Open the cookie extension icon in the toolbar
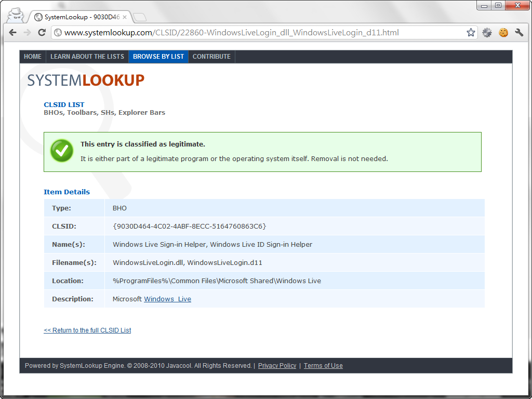The height and width of the screenshot is (399, 532). tap(503, 33)
